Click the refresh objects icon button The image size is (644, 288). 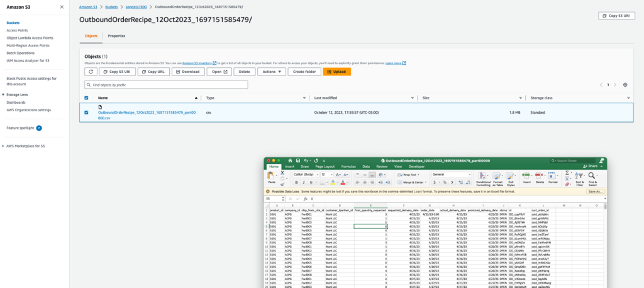pos(91,72)
